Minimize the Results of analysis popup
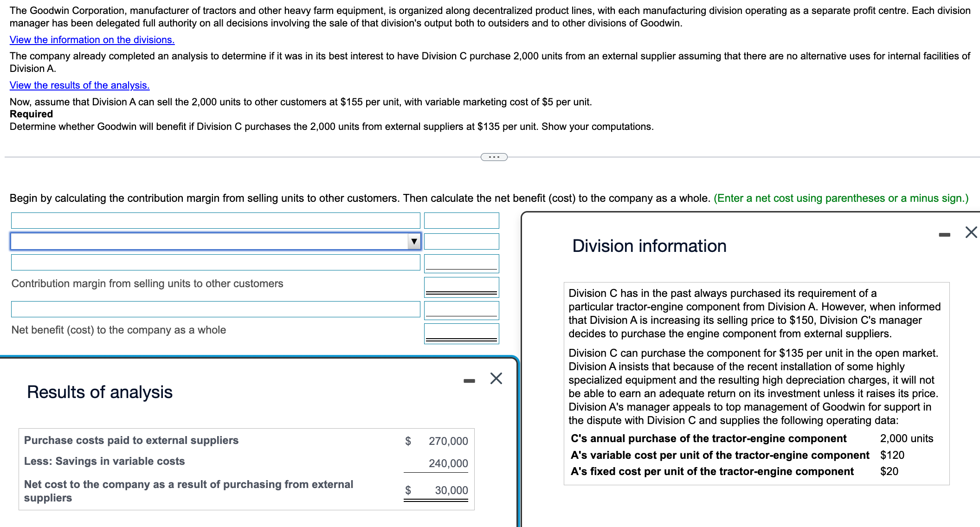Image resolution: width=980 pixels, height=527 pixels. click(x=469, y=381)
